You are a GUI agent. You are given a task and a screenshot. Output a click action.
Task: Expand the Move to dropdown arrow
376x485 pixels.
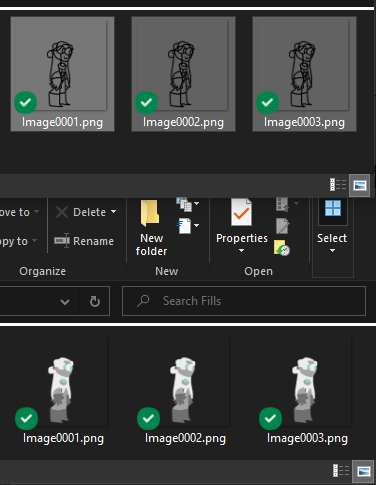tap(36, 212)
